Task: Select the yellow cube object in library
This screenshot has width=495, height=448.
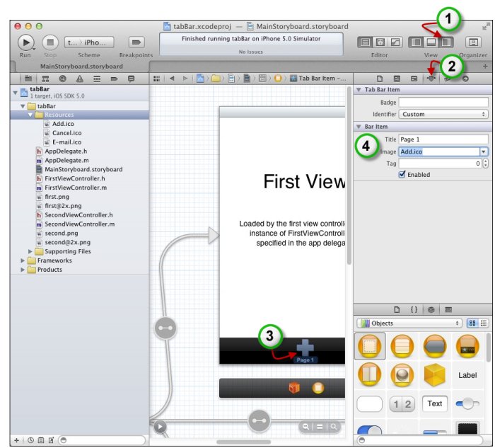Action: [434, 375]
